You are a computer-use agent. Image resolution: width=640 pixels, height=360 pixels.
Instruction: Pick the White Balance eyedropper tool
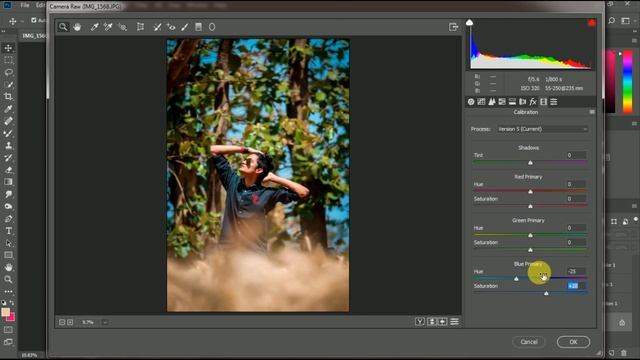[94, 27]
